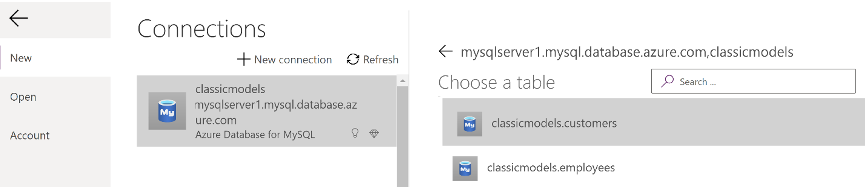Click the connections list scrollbar track

point(403,136)
